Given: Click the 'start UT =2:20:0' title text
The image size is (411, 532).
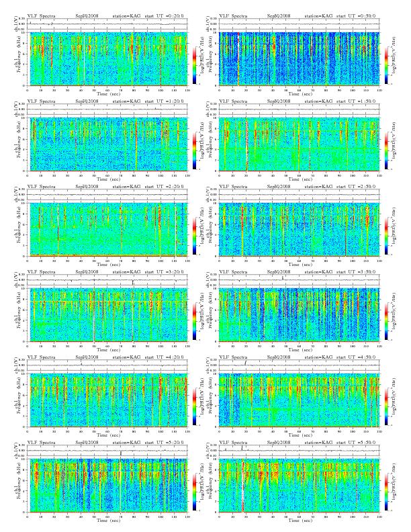Looking at the screenshot, I should click(165, 187).
